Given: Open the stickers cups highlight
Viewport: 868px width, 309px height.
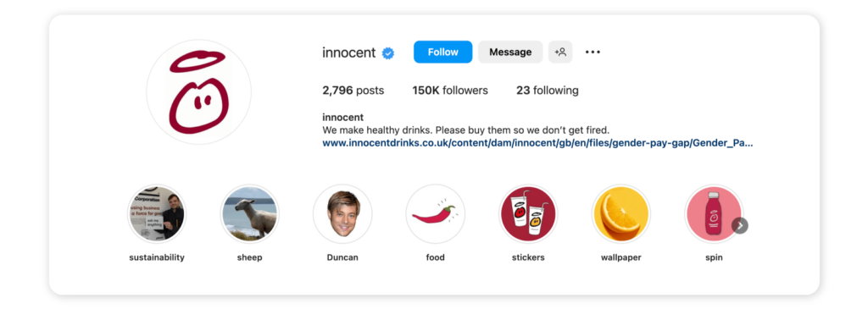Looking at the screenshot, I should point(528,214).
